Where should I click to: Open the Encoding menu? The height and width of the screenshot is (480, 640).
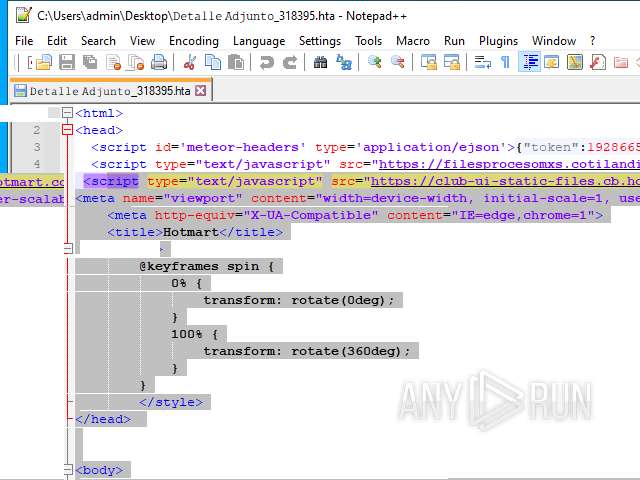pyautogui.click(x=194, y=41)
